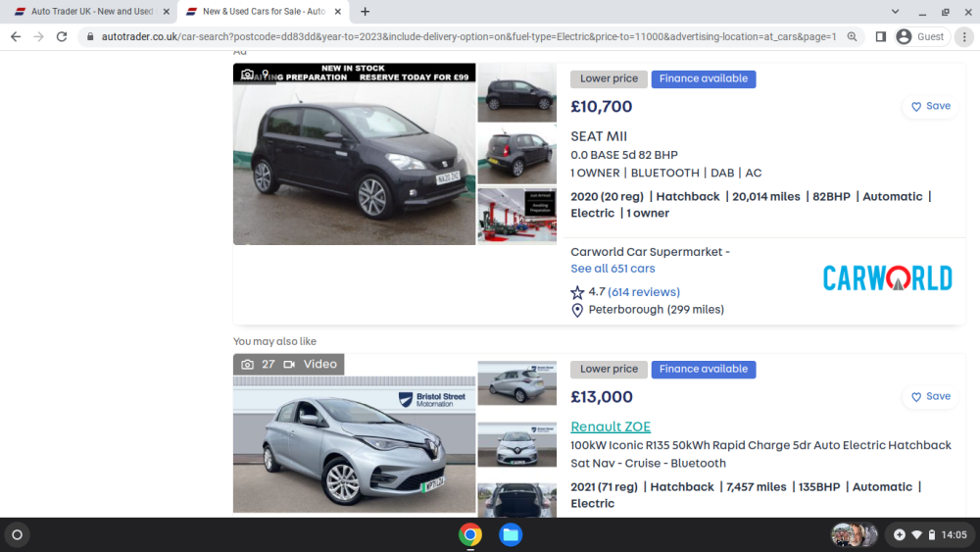Select New & Used Cars for Sale tab
This screenshot has height=552, width=980.
tap(264, 11)
